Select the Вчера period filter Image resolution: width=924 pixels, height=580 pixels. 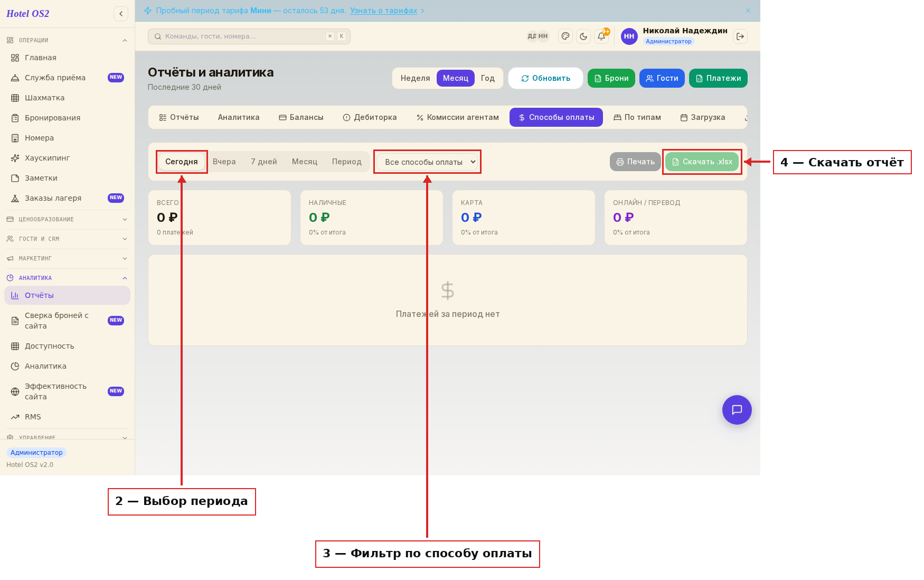(224, 162)
